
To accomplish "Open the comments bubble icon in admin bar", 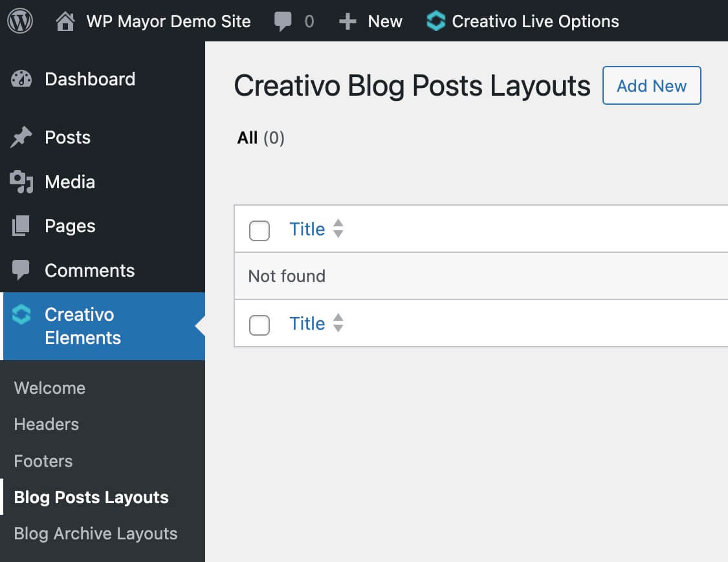I will pos(283,21).
